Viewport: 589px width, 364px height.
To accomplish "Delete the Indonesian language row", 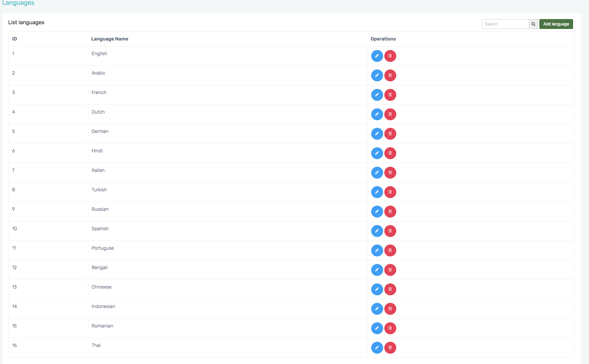I will pos(390,309).
